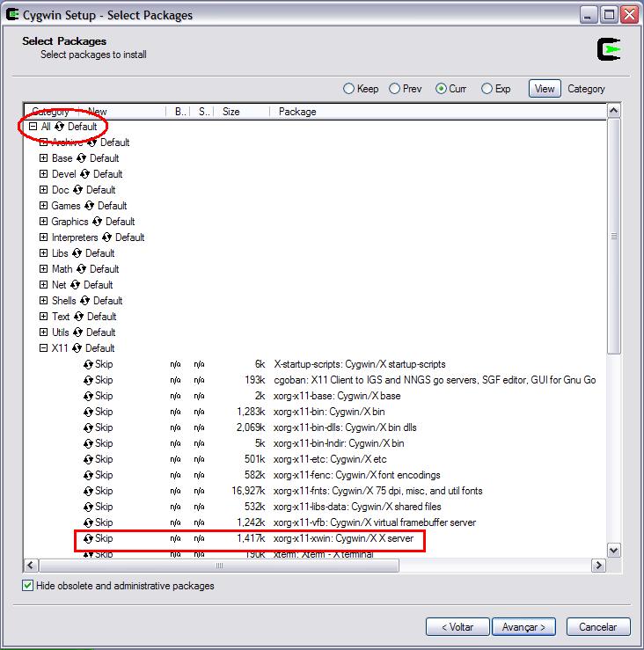Click the cycle icon next to All Default
The image size is (644, 650).
point(59,127)
